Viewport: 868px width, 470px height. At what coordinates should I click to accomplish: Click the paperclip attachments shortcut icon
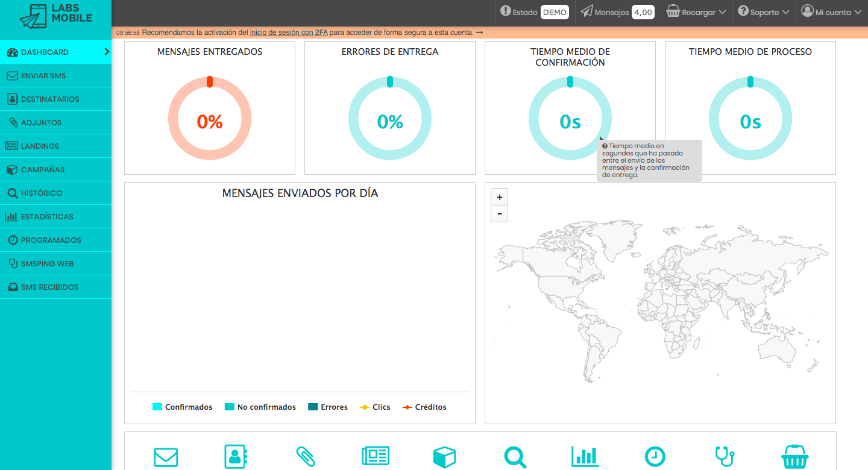(x=306, y=457)
